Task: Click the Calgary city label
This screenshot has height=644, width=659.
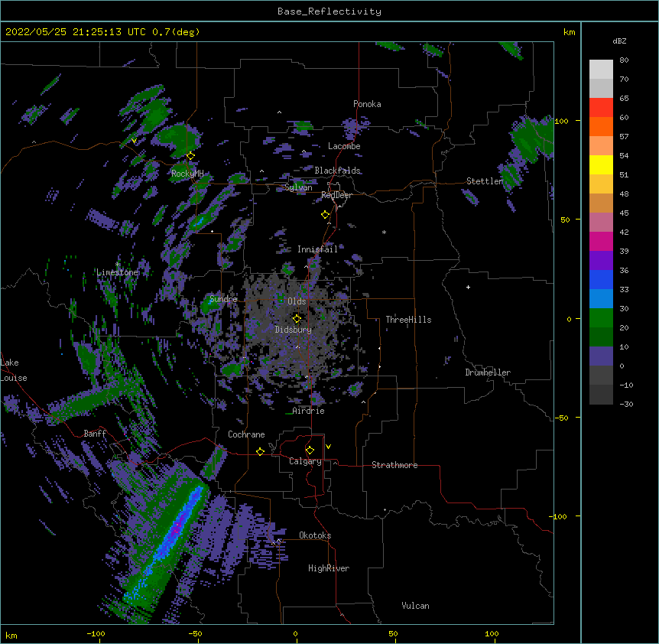Action: [x=305, y=461]
